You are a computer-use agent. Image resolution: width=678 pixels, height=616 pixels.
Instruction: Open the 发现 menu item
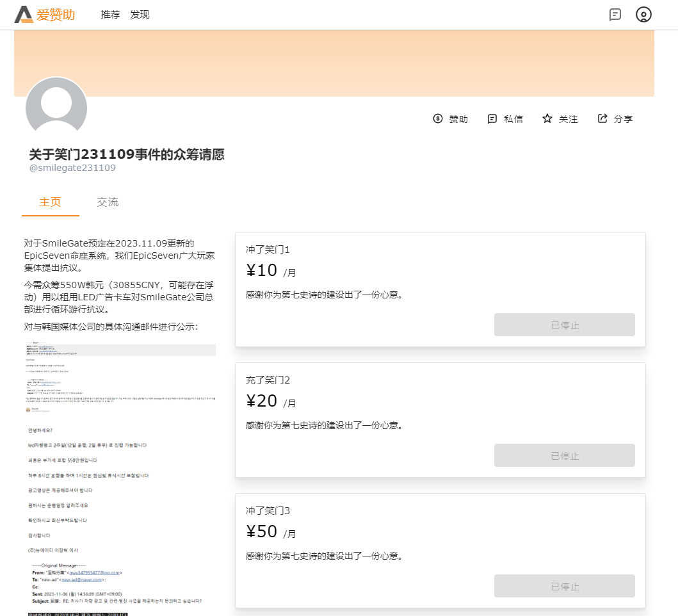pos(140,15)
